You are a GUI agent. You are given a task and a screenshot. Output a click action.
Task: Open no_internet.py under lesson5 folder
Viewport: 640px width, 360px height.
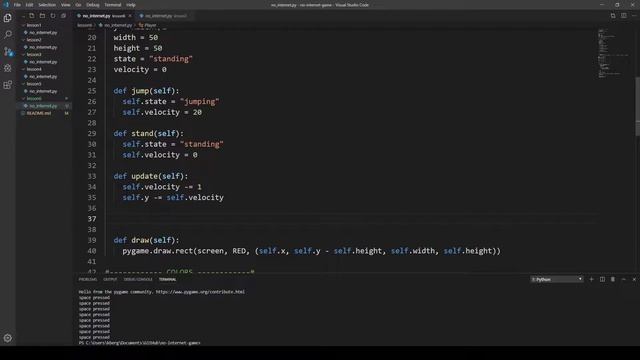coord(43,91)
